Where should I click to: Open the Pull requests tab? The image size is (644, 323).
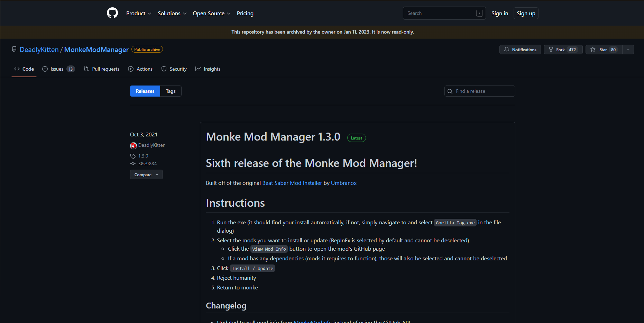coord(101,69)
